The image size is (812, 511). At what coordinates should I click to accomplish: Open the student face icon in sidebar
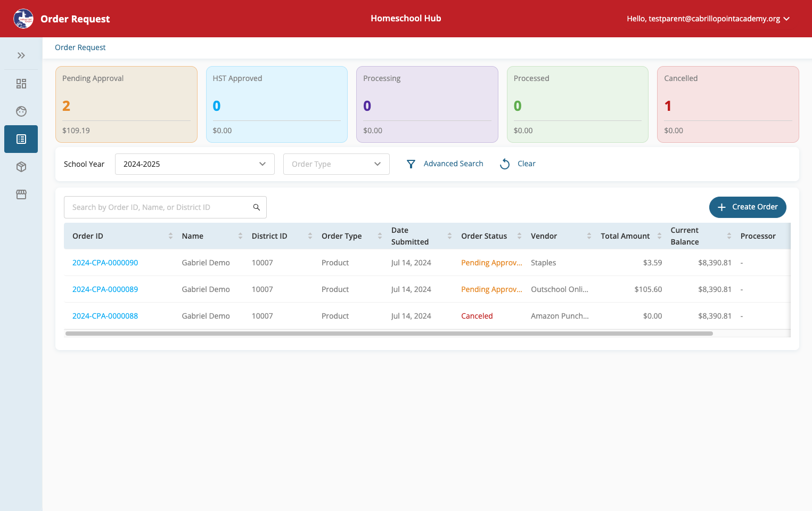(21, 111)
